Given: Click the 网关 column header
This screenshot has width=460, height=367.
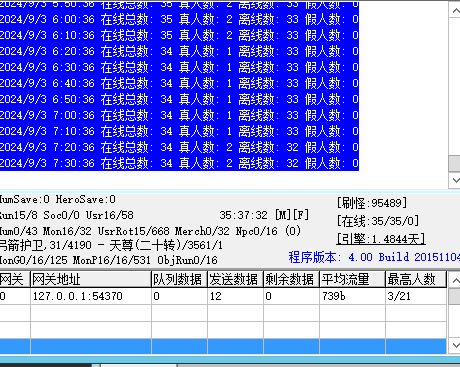Looking at the screenshot, I should pyautogui.click(x=15, y=279).
